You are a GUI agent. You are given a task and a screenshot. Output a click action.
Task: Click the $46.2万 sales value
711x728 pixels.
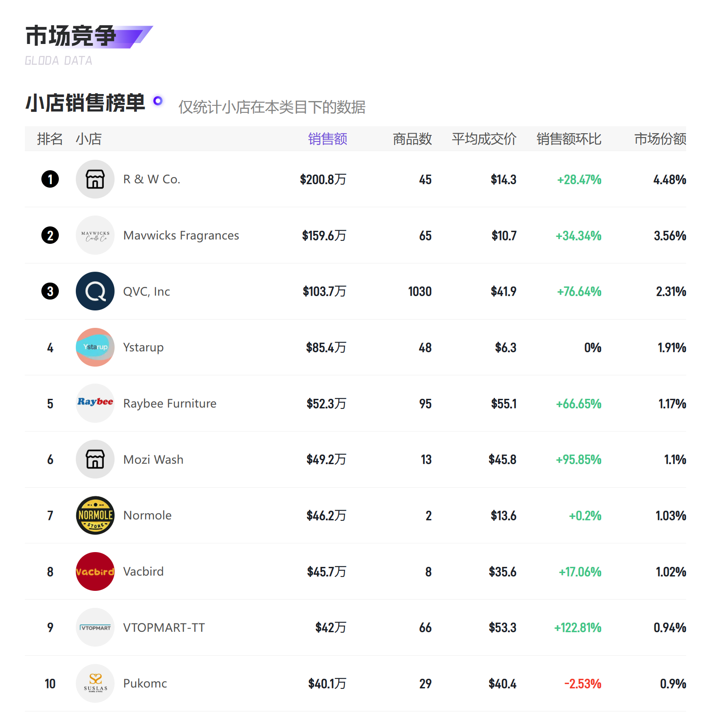point(326,516)
